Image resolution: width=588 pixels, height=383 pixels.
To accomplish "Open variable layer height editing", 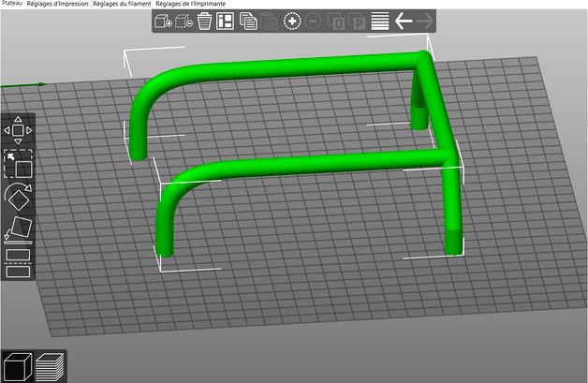I will tap(380, 22).
